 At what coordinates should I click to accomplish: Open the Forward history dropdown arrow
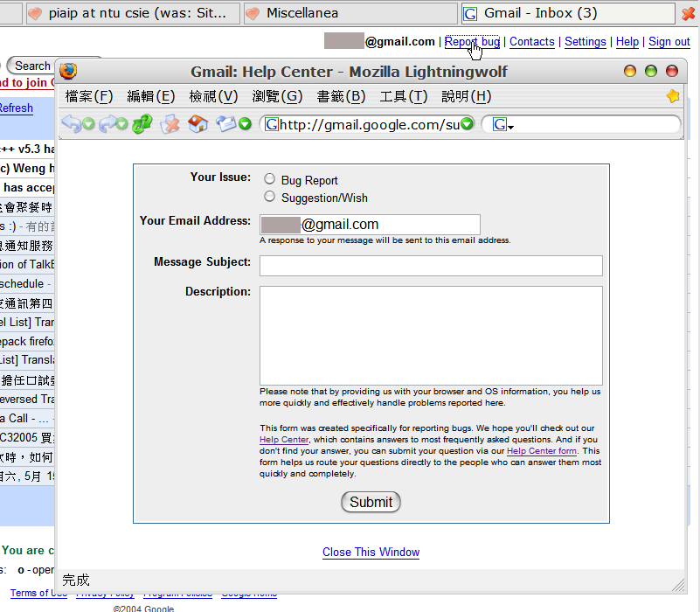click(121, 124)
